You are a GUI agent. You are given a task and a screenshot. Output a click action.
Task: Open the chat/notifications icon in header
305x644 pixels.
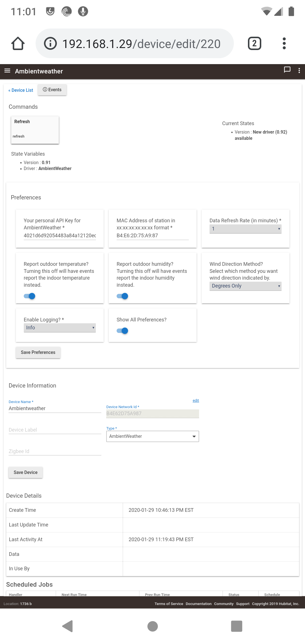(x=287, y=70)
